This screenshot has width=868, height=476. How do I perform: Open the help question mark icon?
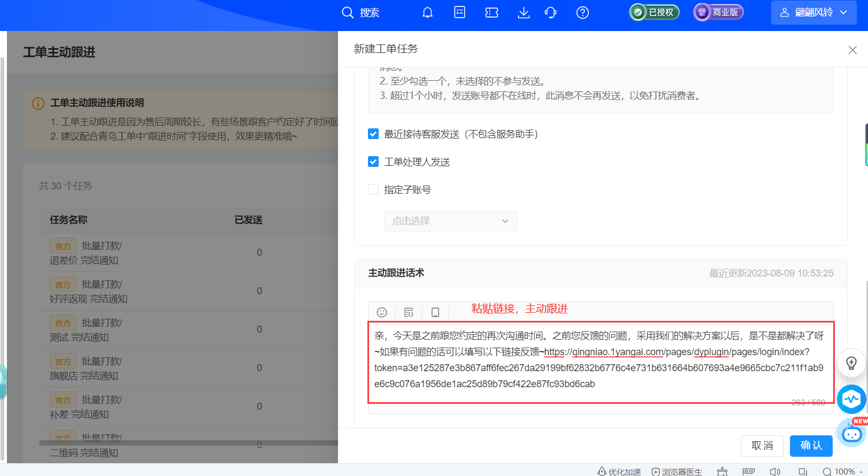(582, 12)
